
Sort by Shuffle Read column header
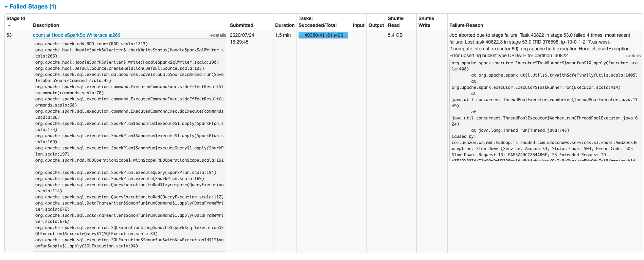[396, 22]
